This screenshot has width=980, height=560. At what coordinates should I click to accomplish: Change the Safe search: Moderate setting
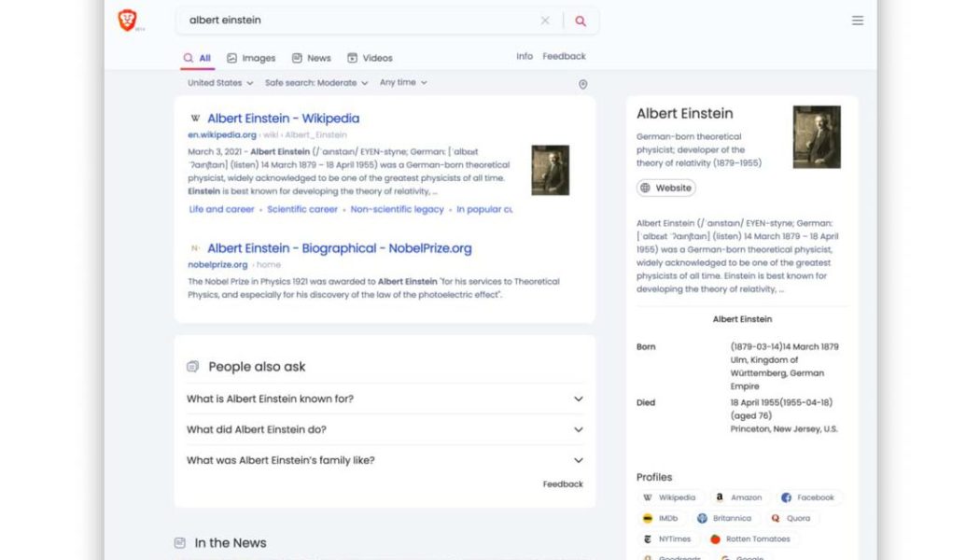pos(311,82)
